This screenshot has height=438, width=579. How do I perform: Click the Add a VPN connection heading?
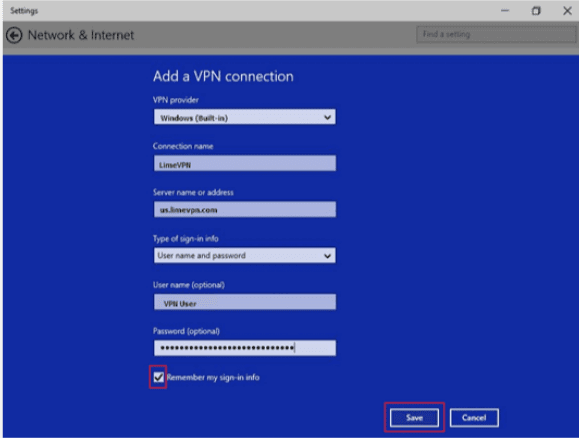coord(223,76)
